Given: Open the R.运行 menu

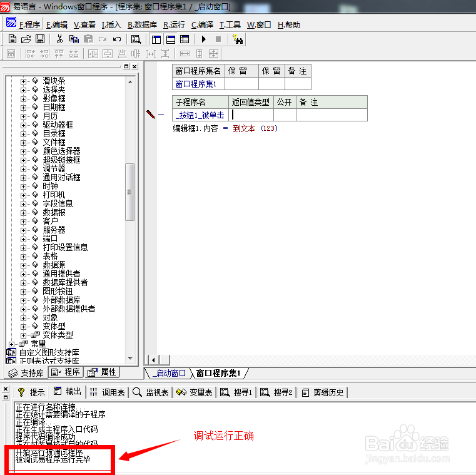Looking at the screenshot, I should 174,25.
